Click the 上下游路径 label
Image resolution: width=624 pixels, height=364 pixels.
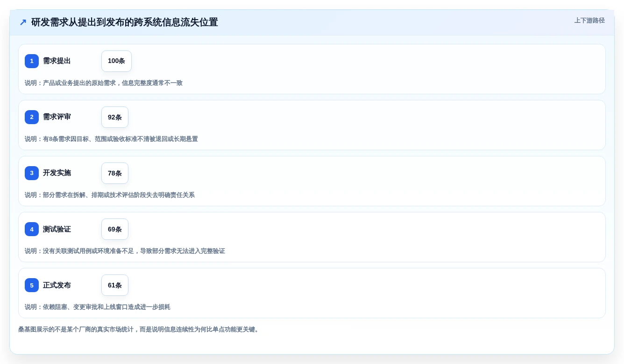pyautogui.click(x=589, y=21)
